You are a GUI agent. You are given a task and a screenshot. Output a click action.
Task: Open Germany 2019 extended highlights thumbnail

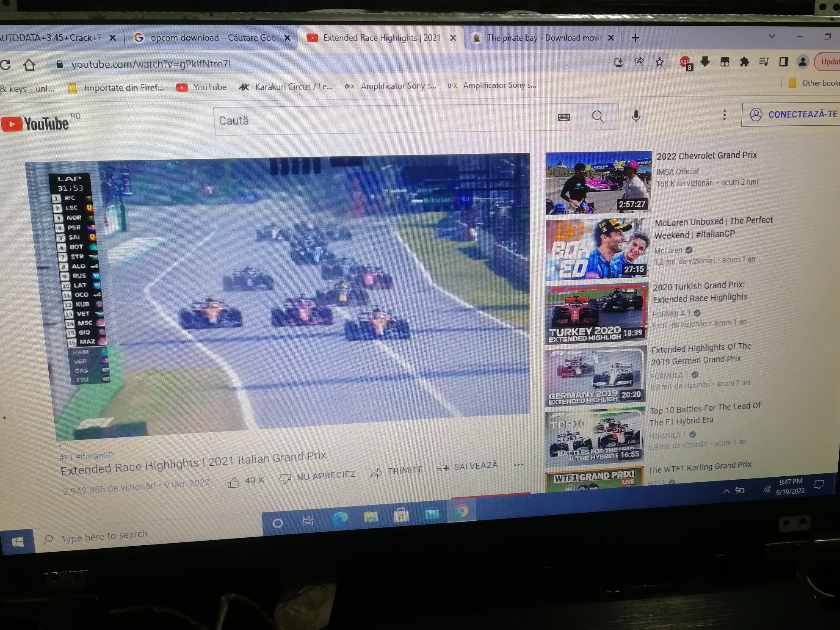[596, 376]
